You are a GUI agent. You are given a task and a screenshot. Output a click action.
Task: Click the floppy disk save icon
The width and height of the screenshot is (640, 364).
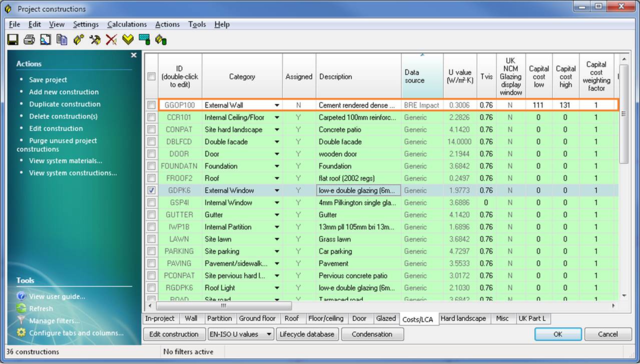pyautogui.click(x=13, y=40)
